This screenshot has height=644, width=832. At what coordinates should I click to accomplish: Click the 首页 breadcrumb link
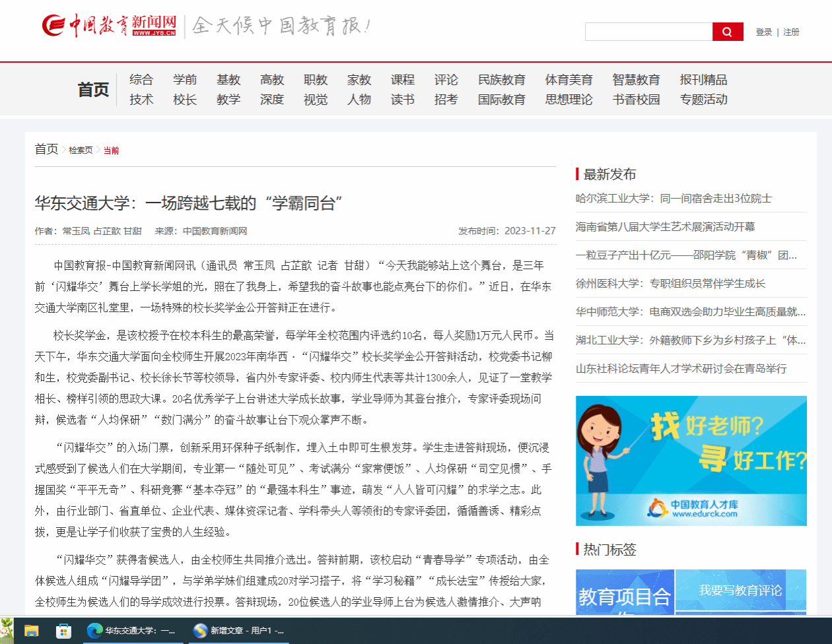tap(46, 149)
